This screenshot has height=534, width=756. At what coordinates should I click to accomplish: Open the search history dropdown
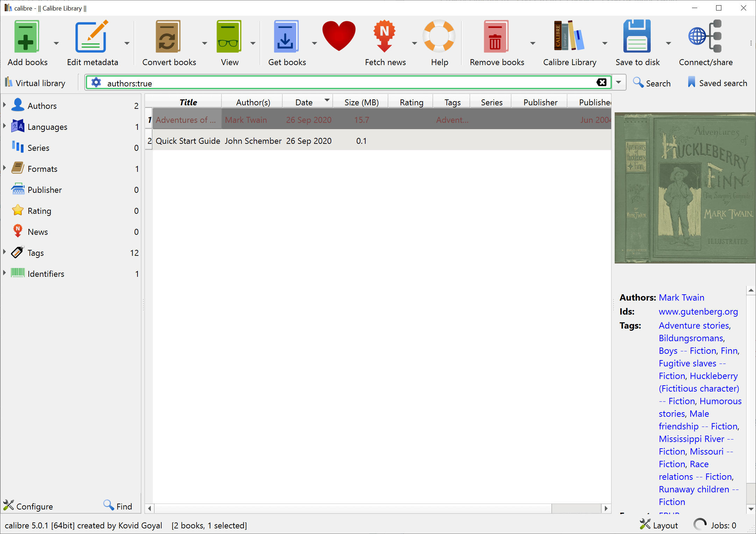619,83
